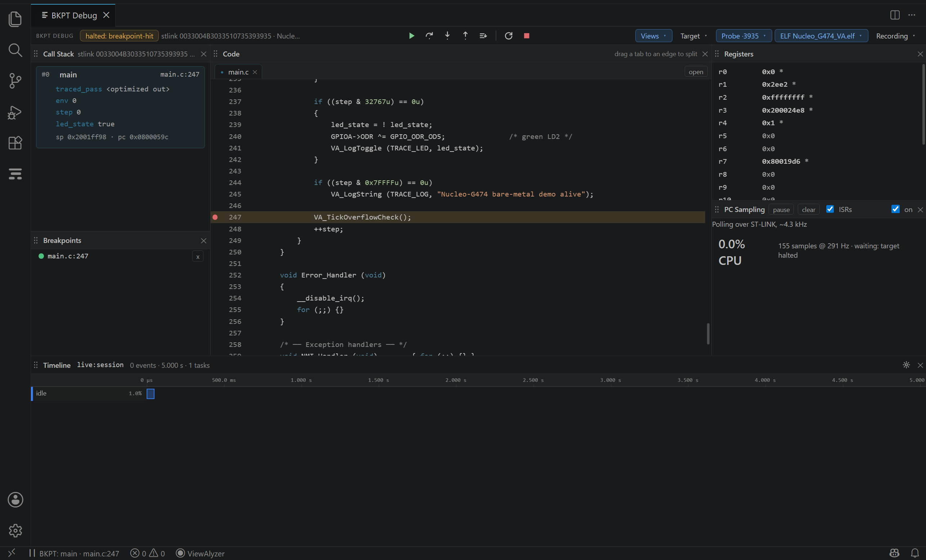Toggle the main.c:247 breakpoint enable dot
926x560 pixels.
coord(41,256)
